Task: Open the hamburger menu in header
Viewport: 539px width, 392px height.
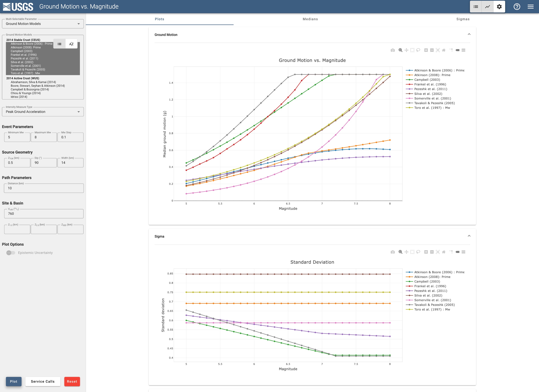Action: point(531,7)
